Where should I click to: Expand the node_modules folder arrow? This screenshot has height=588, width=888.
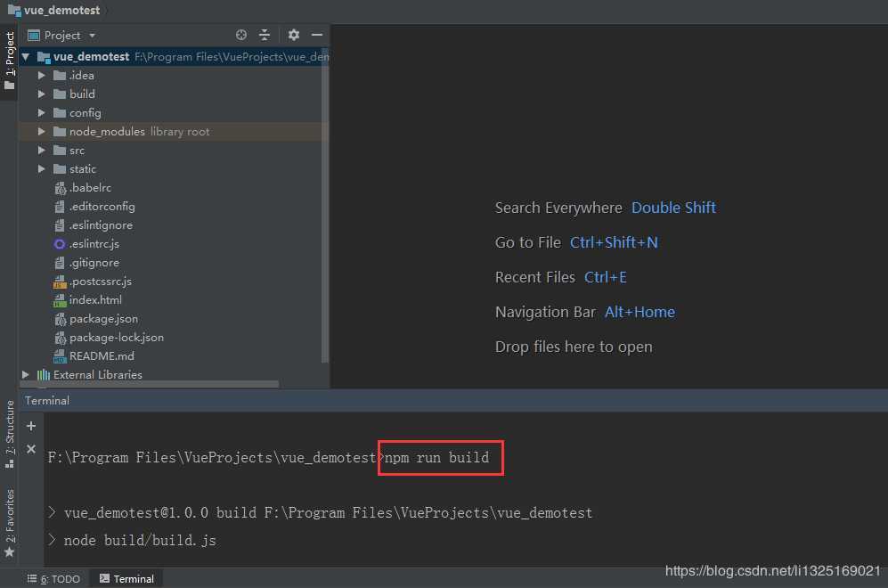click(41, 132)
